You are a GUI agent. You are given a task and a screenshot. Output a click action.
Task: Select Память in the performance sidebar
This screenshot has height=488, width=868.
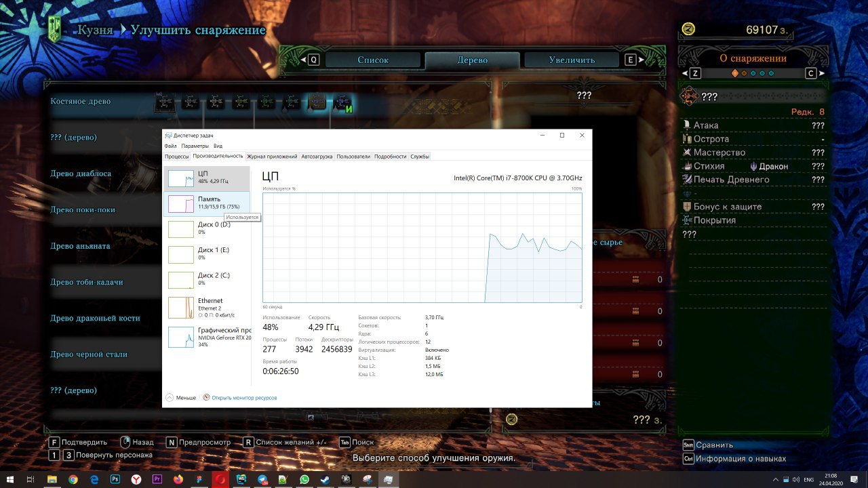(207, 203)
